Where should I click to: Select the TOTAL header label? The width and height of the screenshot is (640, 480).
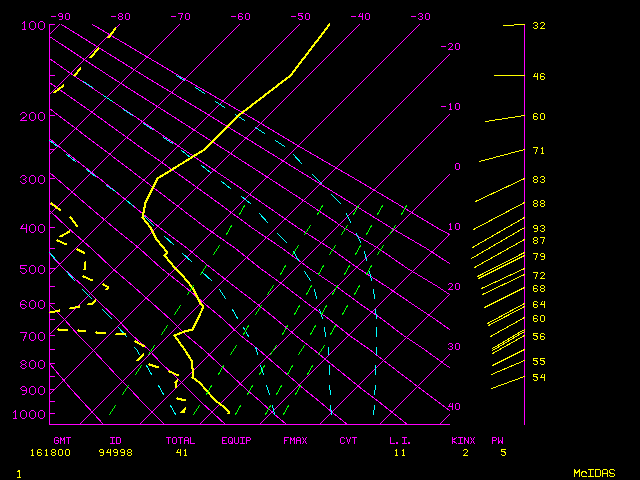(x=181, y=440)
